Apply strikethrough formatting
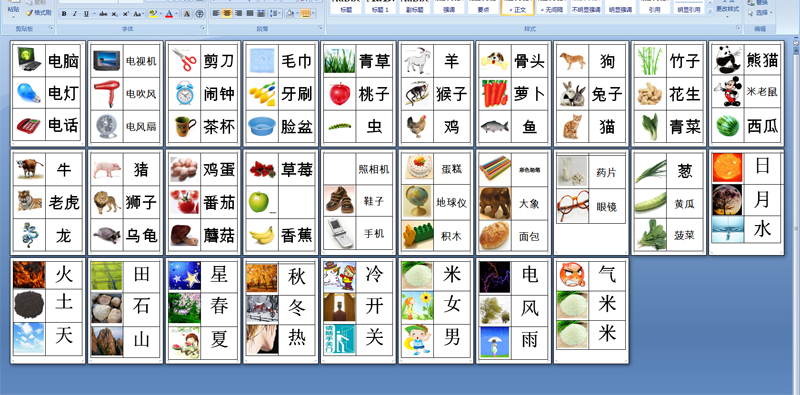Viewport: 800px width, 395px height. pyautogui.click(x=104, y=14)
